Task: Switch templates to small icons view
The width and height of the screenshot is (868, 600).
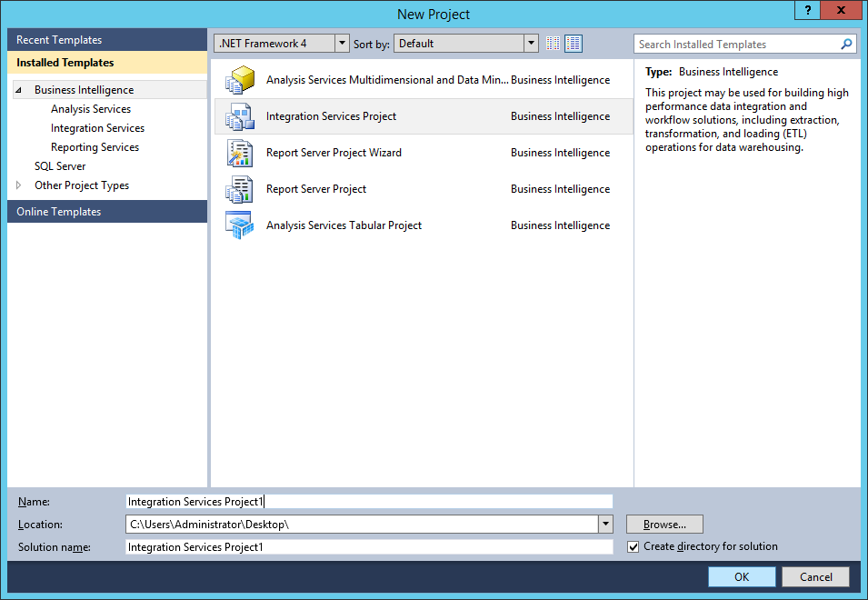Action: point(553,43)
